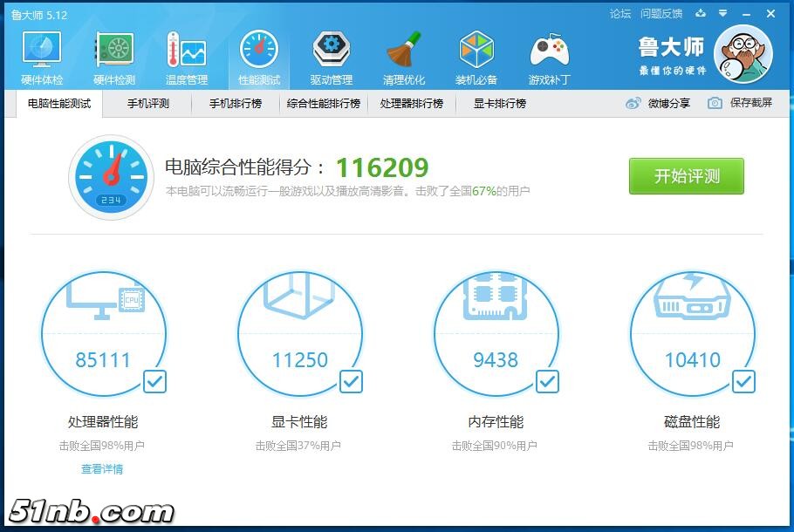
Task: Open the 硬件体检 hardware checkup tool
Action: pos(40,54)
